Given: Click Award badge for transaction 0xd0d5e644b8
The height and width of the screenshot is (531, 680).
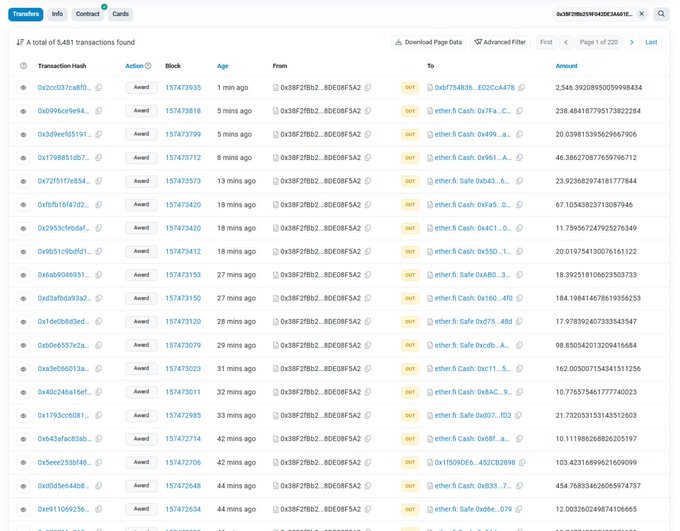Looking at the screenshot, I should coord(141,486).
